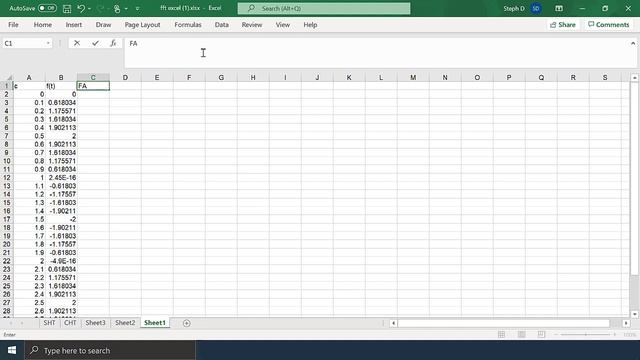This screenshot has height=360, width=640.
Task: Click cell B17 with value -2
Action: (61, 219)
